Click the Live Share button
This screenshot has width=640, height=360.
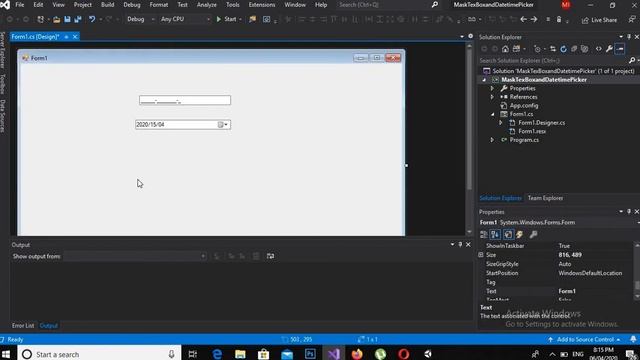coord(599,20)
